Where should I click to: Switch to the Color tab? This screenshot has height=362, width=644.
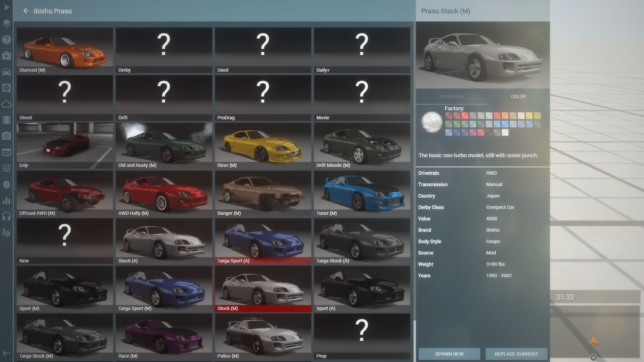pos(518,97)
